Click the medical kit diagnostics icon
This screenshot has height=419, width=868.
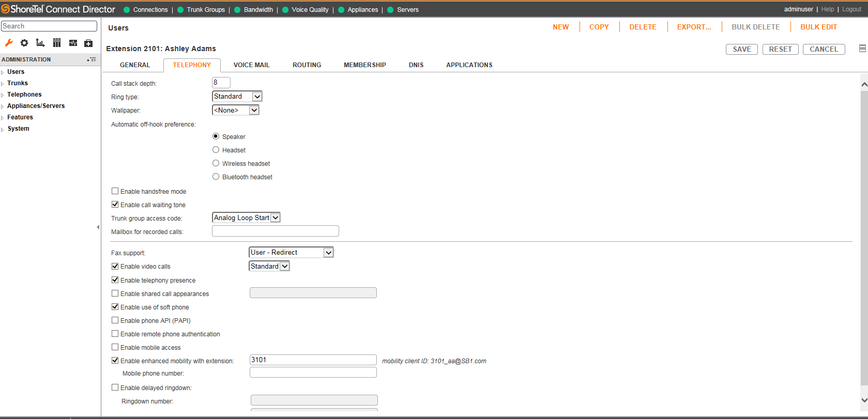pyautogui.click(x=88, y=43)
